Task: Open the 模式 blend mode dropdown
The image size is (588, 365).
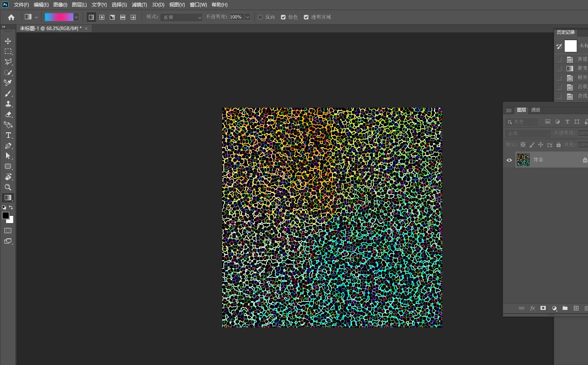Action: click(182, 17)
